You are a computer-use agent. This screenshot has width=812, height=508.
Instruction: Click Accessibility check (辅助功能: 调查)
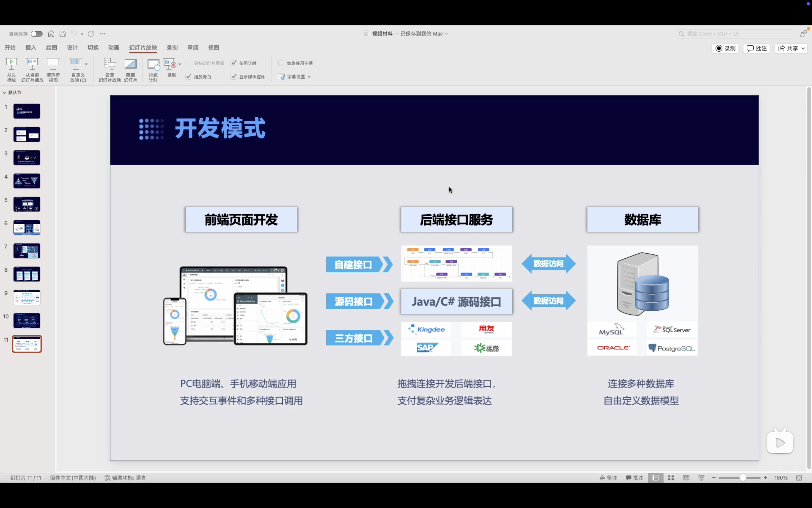click(125, 478)
